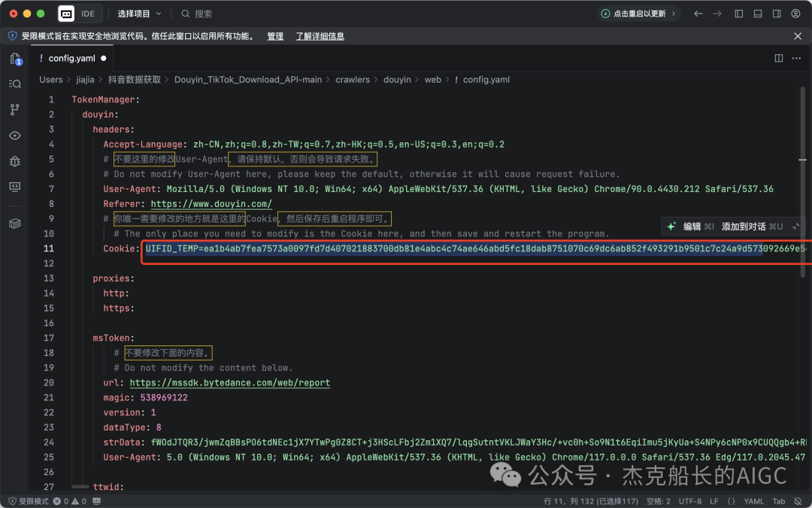Image resolution: width=812 pixels, height=508 pixels.
Task: Toggle the bottom panel layout icon
Action: coord(758,14)
